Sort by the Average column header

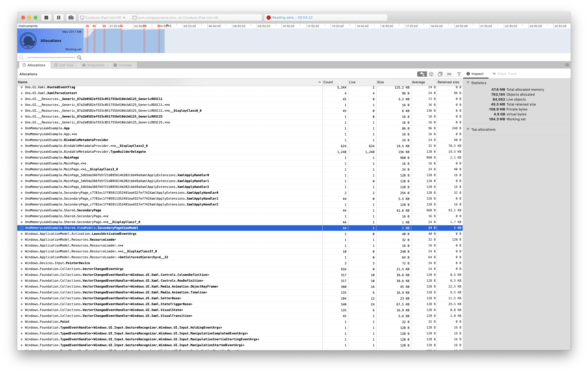[424, 82]
